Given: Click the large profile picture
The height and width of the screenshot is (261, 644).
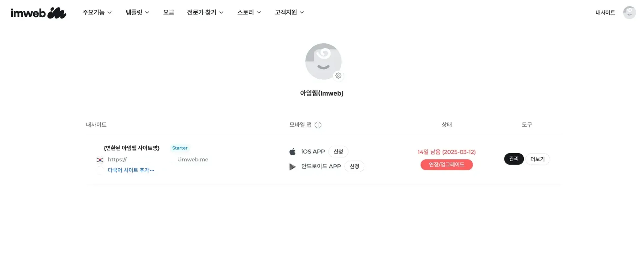Looking at the screenshot, I should click(x=323, y=61).
